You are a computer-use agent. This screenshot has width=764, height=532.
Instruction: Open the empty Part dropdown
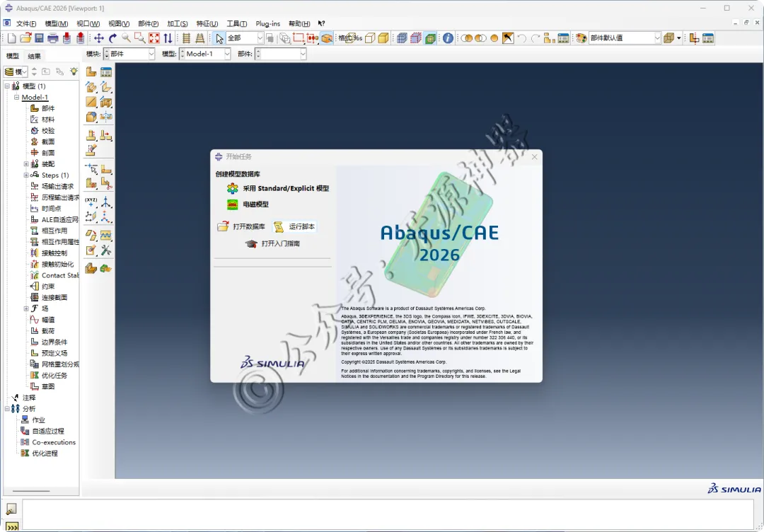coord(281,54)
